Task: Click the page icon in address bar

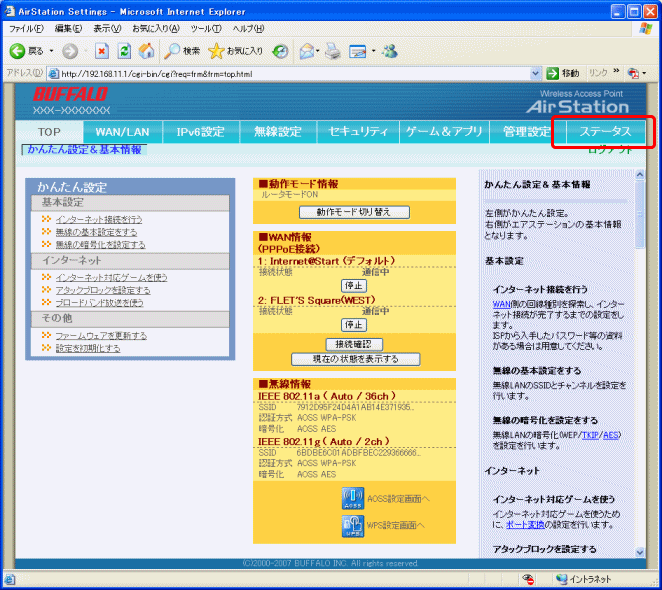Action: tap(54, 73)
